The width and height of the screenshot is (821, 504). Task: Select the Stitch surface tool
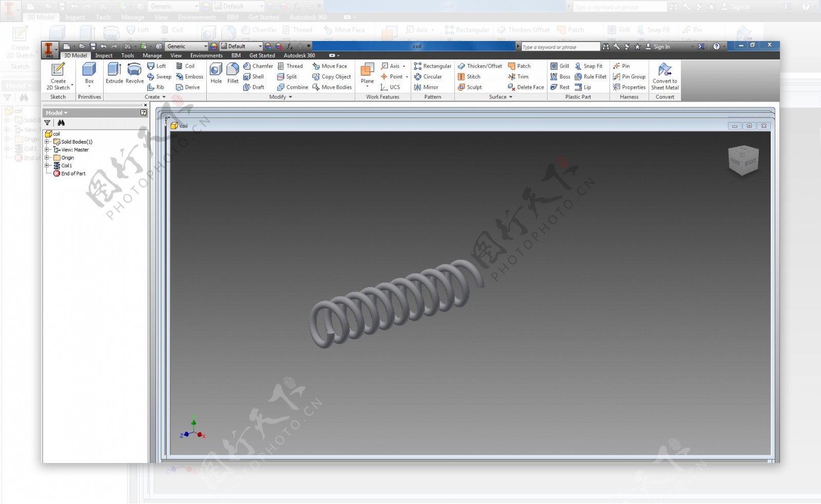469,77
